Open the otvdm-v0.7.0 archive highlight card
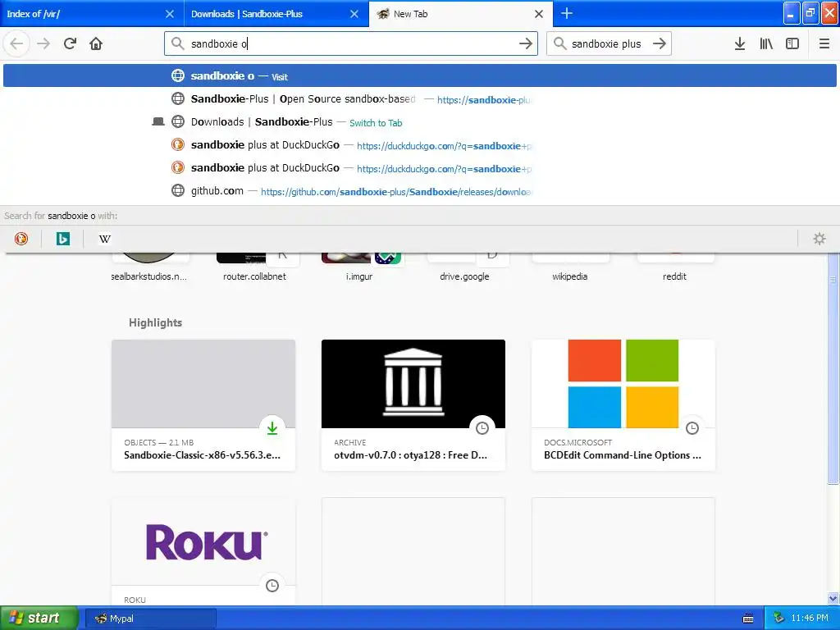 413,405
